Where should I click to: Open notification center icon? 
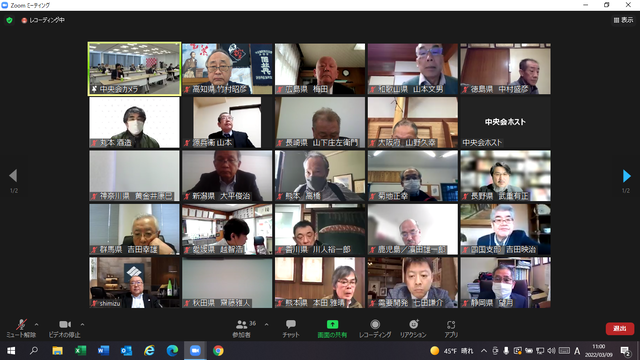tap(625, 351)
